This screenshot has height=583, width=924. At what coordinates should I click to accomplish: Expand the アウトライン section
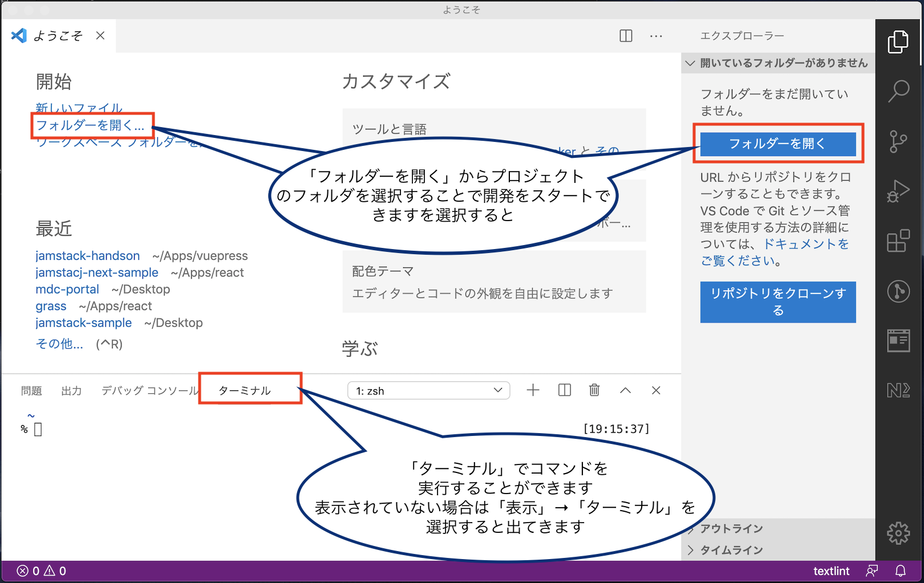(778, 528)
